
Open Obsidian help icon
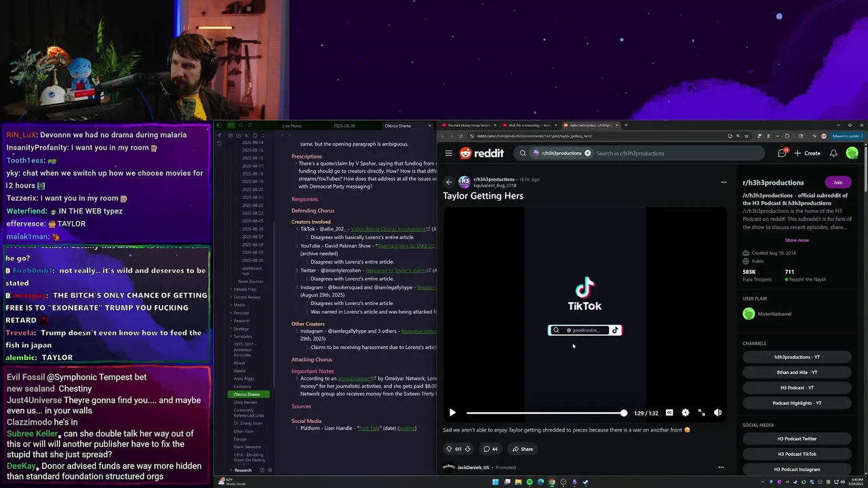point(262,470)
